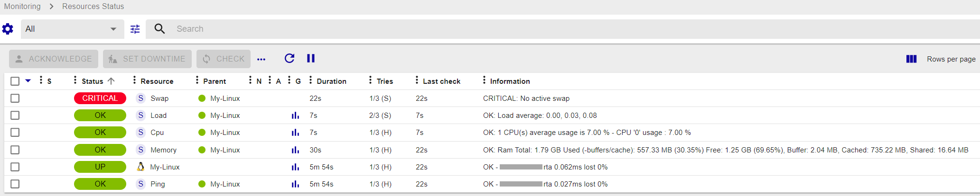Open the My-Linux host resource
This screenshot has width=980, height=196.
point(165,167)
